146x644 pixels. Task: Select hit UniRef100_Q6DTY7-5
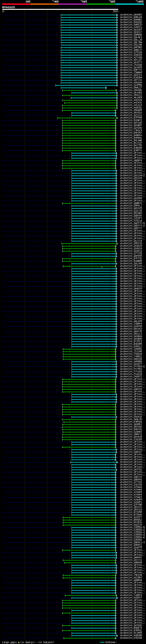pos(132,223)
